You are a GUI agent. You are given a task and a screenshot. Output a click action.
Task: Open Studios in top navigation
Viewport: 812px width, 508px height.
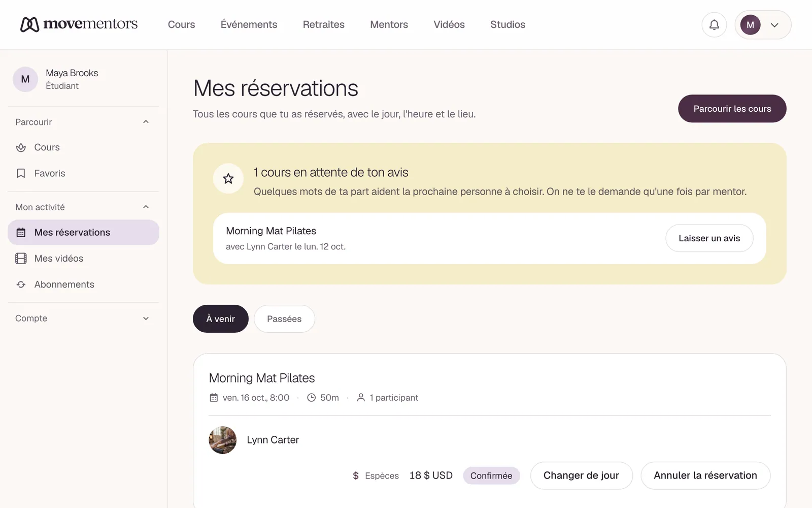tap(507, 24)
